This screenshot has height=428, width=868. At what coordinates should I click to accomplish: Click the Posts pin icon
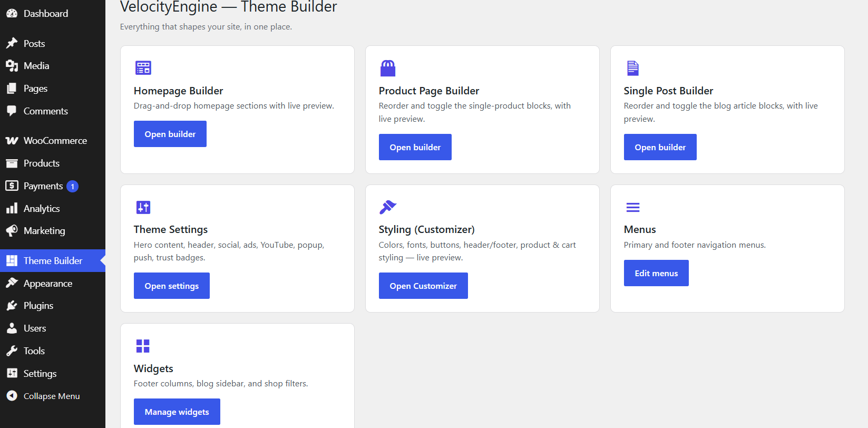[x=12, y=43]
